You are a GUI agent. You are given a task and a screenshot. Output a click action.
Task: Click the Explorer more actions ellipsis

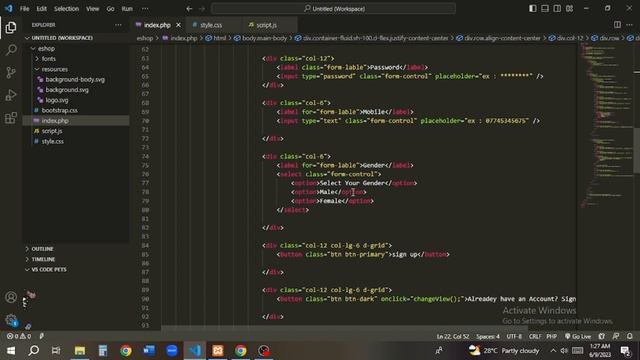(118, 25)
